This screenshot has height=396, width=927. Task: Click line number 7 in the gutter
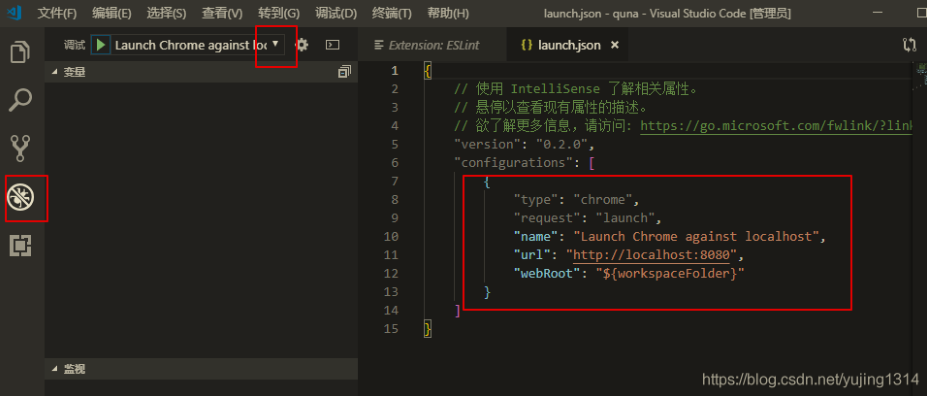(x=395, y=181)
